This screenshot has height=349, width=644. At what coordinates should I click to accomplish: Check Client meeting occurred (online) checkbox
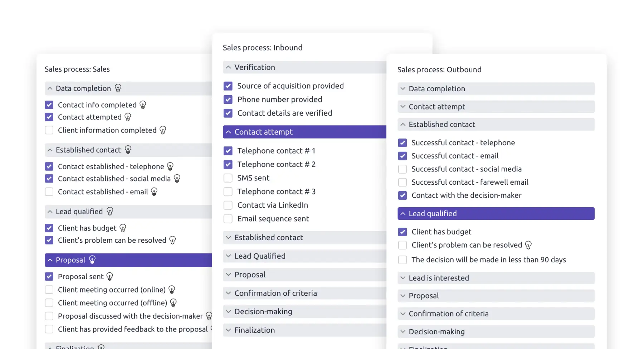point(49,290)
